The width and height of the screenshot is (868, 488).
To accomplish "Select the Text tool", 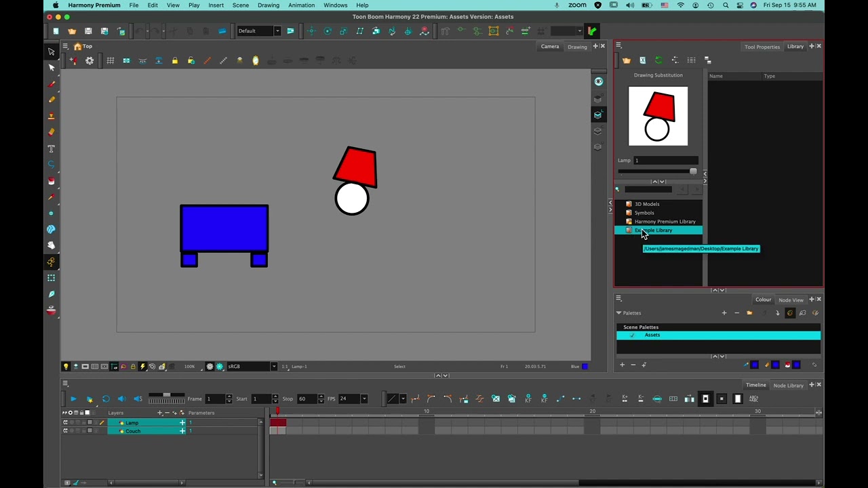I will (51, 148).
